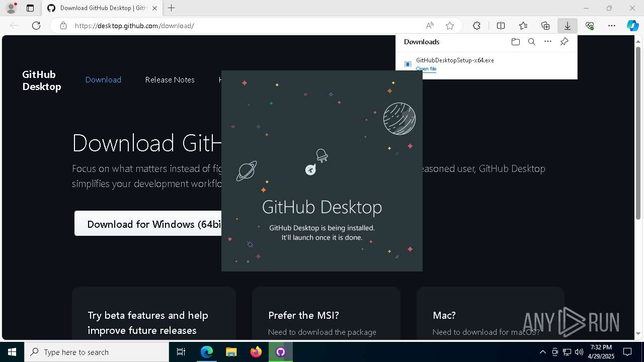Search downloads in Downloads panel
The width and height of the screenshot is (644, 362).
pyautogui.click(x=531, y=42)
